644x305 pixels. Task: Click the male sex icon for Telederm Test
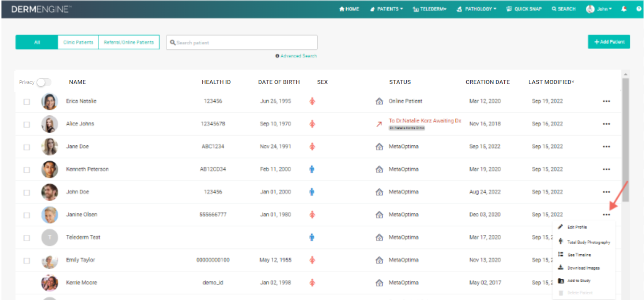point(312,237)
